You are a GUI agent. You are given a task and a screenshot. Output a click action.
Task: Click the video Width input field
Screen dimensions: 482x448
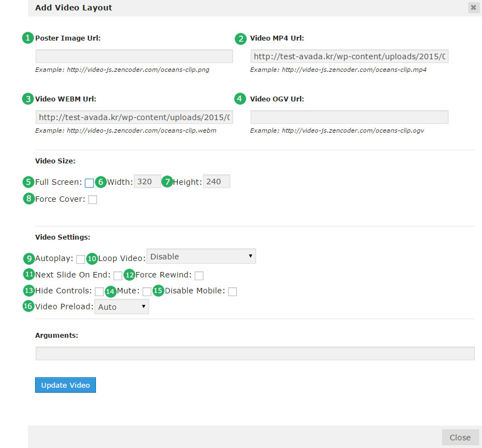[x=147, y=182]
